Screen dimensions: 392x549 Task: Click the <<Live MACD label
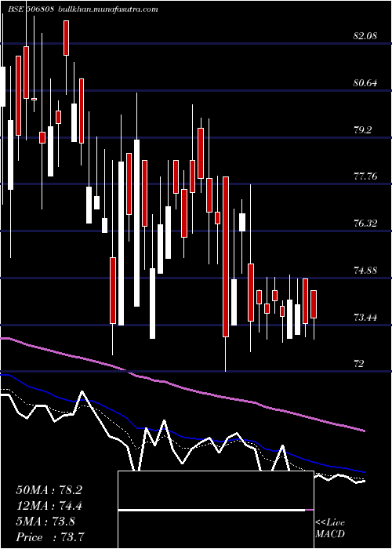pyautogui.click(x=330, y=528)
